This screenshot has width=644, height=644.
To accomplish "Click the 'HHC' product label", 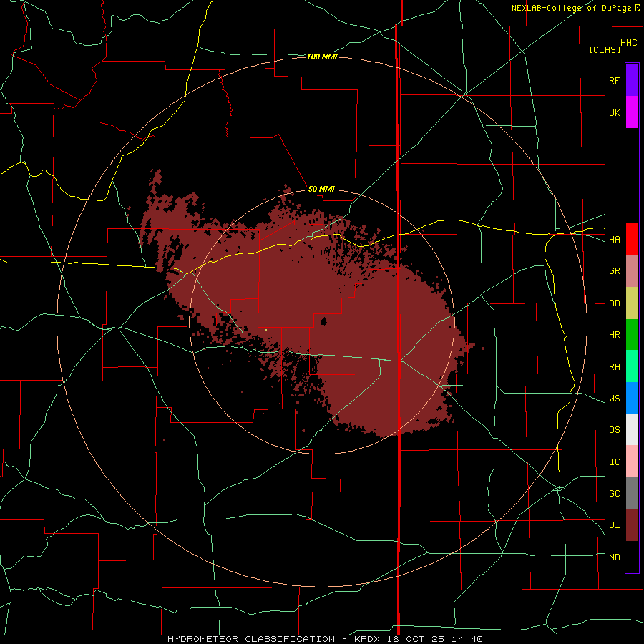I will [628, 43].
